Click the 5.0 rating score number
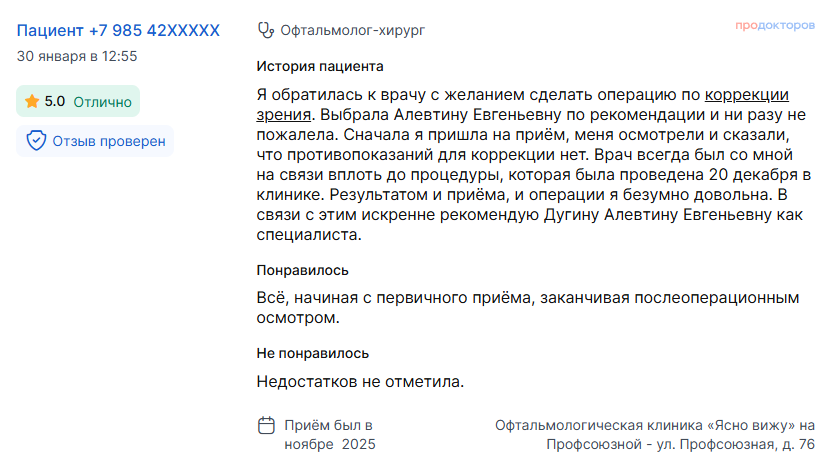 [55, 101]
